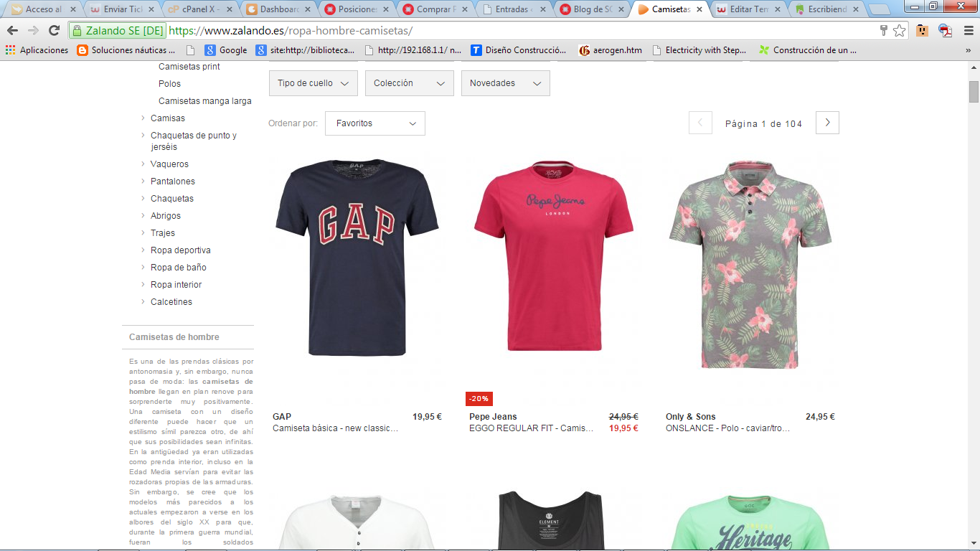Open the Polos category link
Image resolution: width=980 pixels, height=551 pixels.
pyautogui.click(x=169, y=84)
